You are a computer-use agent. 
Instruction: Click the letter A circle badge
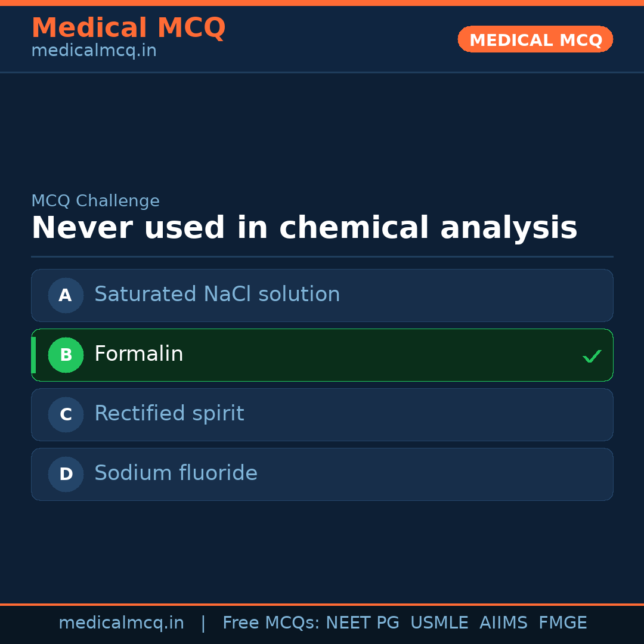pos(66,295)
